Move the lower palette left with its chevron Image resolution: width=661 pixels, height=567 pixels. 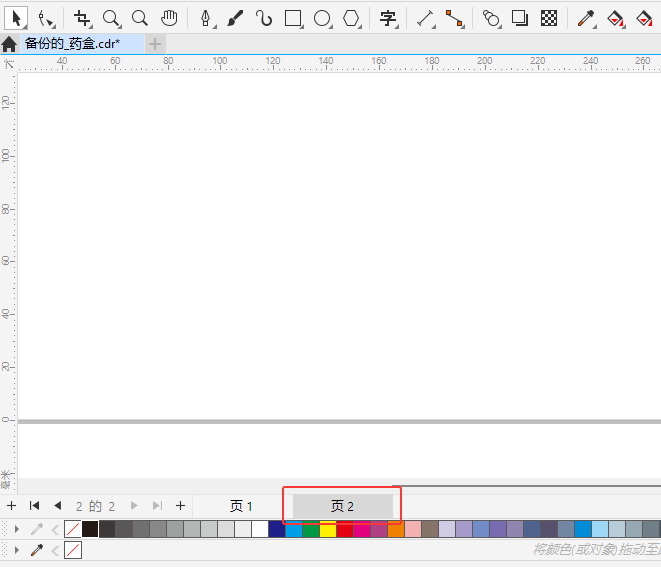point(55,551)
